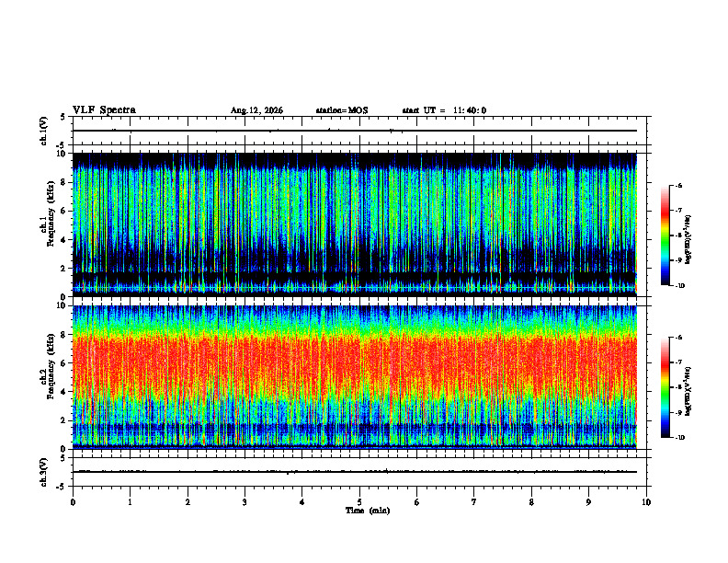The height and width of the screenshot is (563, 728).
Task: Select ch.2 "Frequency (kHz)" axis label
Action: (x=51, y=366)
